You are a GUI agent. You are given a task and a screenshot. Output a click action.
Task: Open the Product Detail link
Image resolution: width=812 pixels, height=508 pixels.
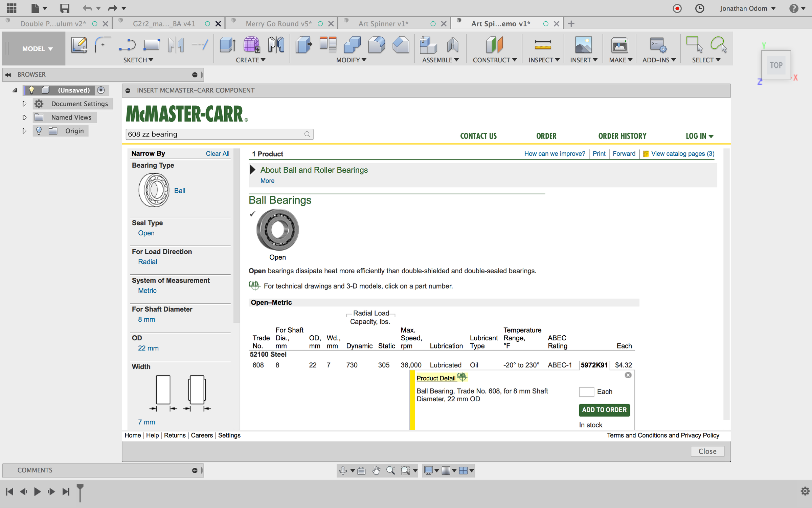point(436,378)
